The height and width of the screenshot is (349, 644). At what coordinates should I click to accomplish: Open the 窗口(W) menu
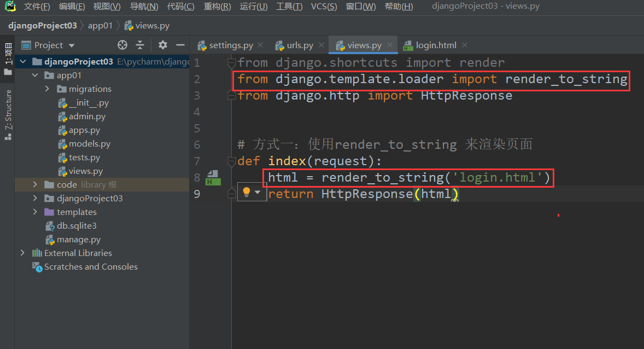361,7
